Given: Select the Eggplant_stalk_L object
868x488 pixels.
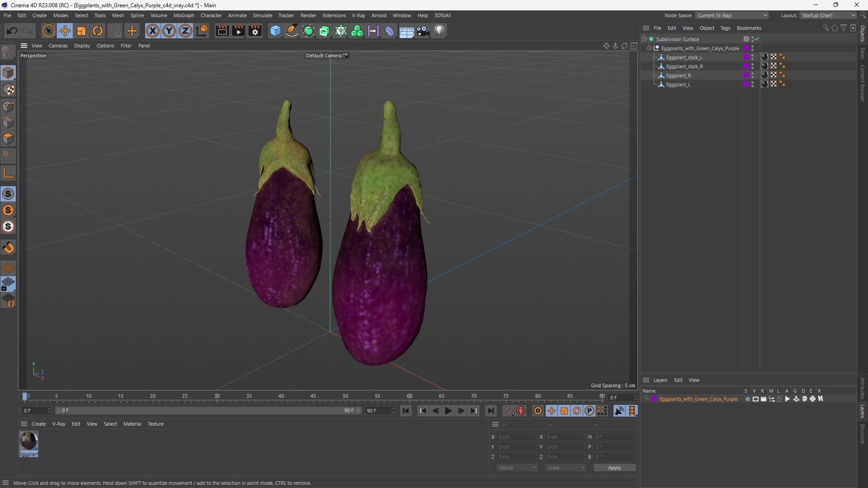Looking at the screenshot, I should click(684, 57).
